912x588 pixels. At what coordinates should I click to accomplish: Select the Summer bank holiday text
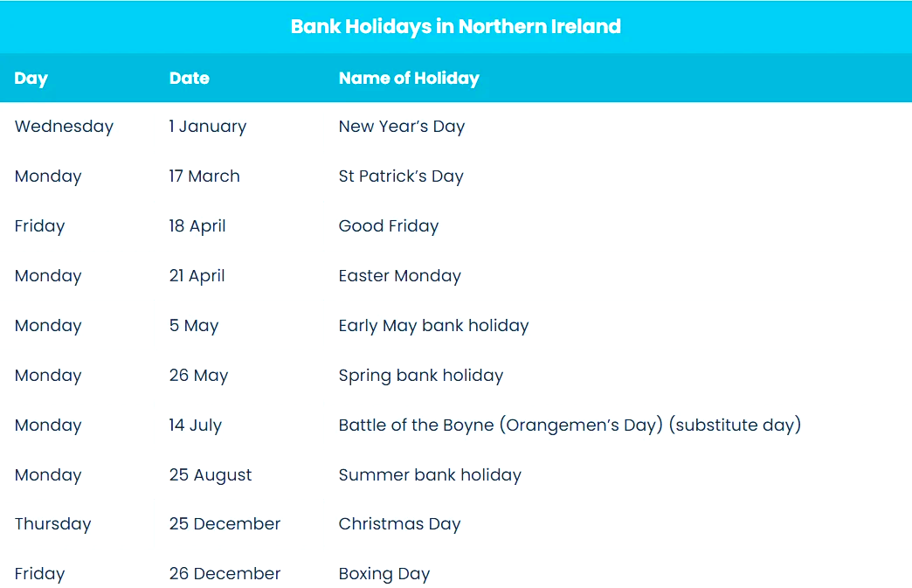(429, 474)
